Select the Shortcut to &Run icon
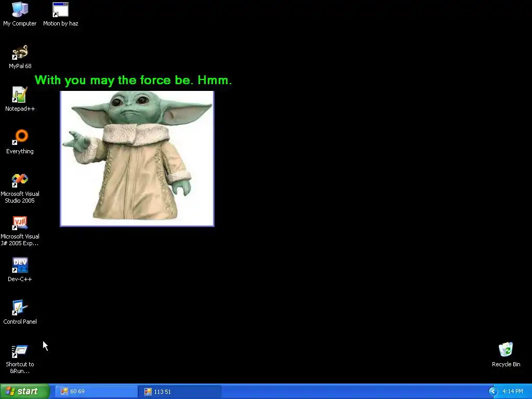532x399 pixels. 20,351
